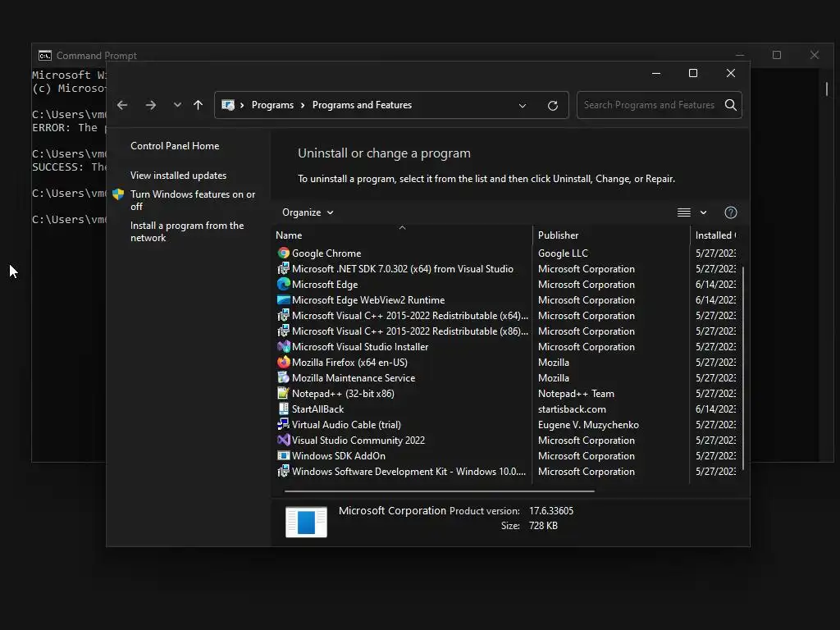Click the Google LLC publisher cell
The image size is (840, 630).
[x=563, y=253]
